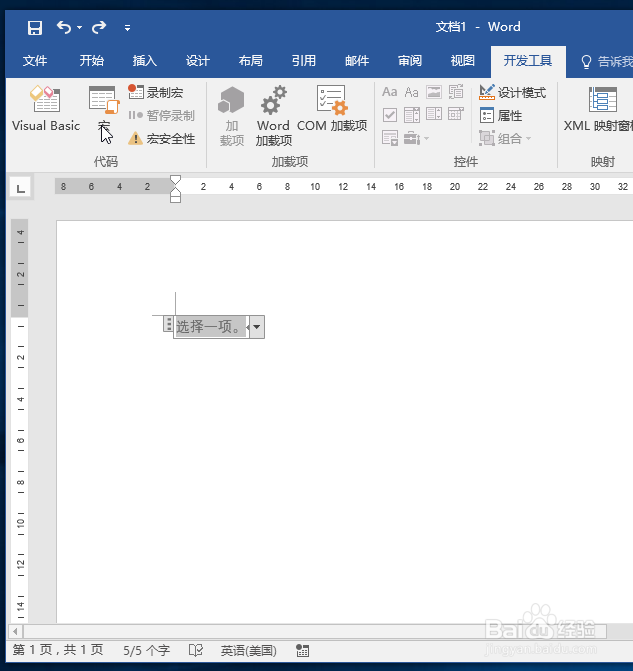Toggle 设计模式 design mode

coord(512,92)
